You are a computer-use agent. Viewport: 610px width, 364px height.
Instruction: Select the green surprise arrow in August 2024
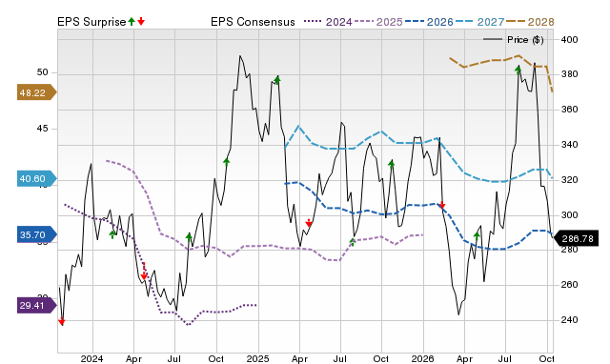pyautogui.click(x=189, y=237)
